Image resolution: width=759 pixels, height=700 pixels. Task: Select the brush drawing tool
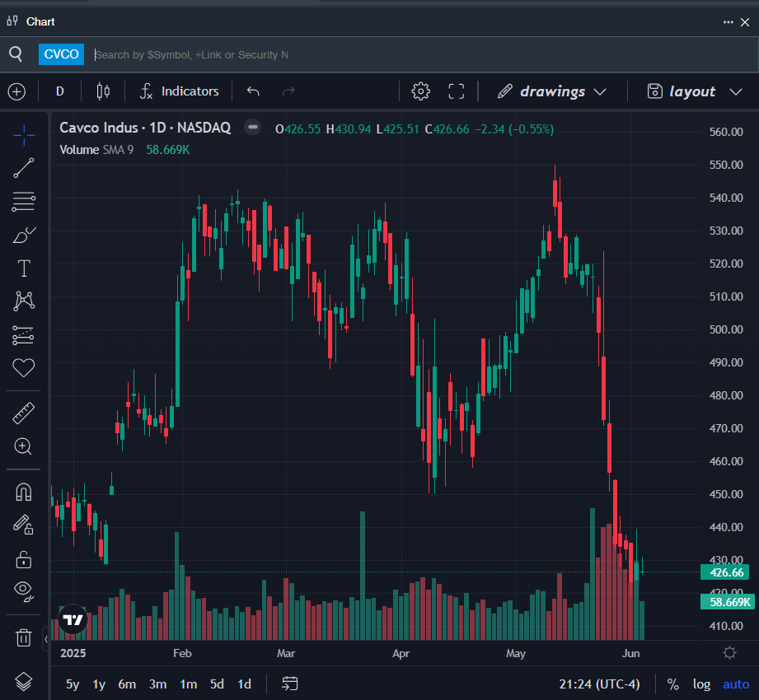(x=24, y=235)
